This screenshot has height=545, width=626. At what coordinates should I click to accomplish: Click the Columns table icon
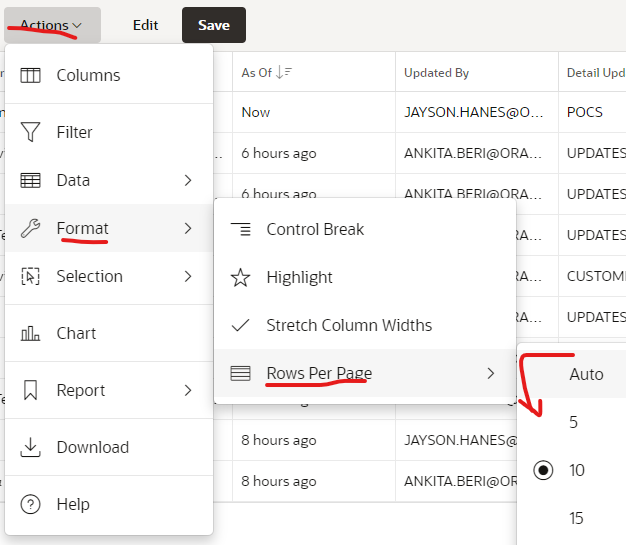[30, 75]
